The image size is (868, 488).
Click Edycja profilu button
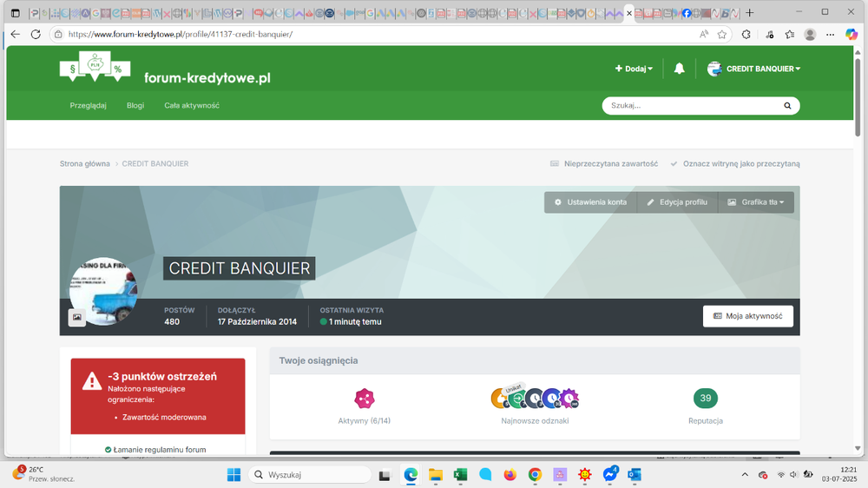(677, 202)
